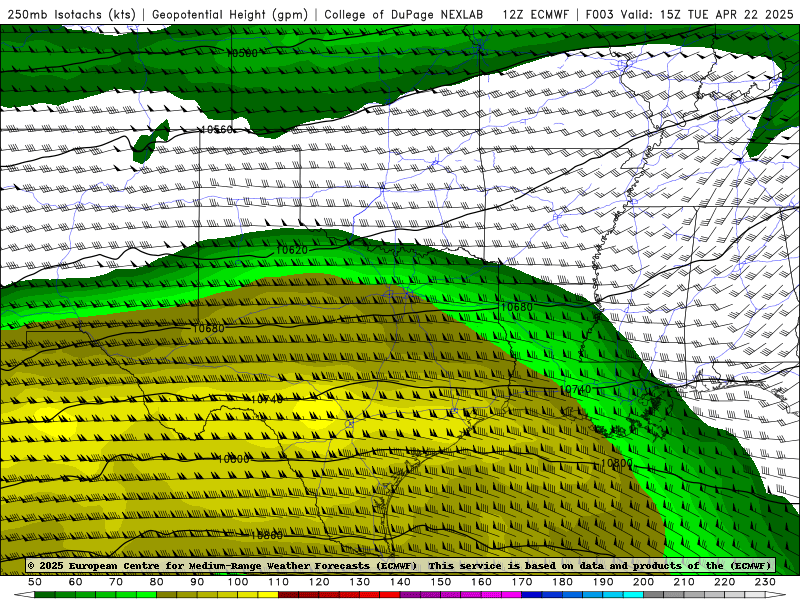Select the "College of DuPage NEXLAB" label
Screen dimensions: 800x600
click(404, 14)
